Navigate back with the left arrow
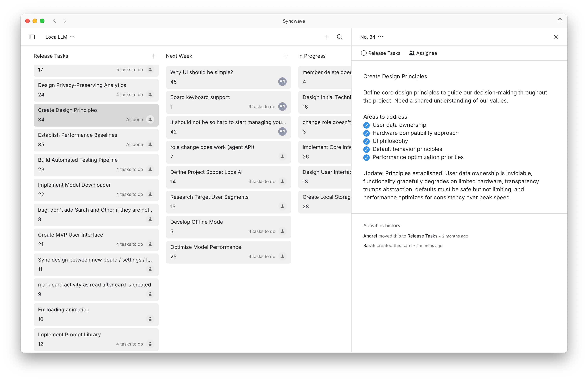The width and height of the screenshot is (588, 380). pyautogui.click(x=55, y=21)
